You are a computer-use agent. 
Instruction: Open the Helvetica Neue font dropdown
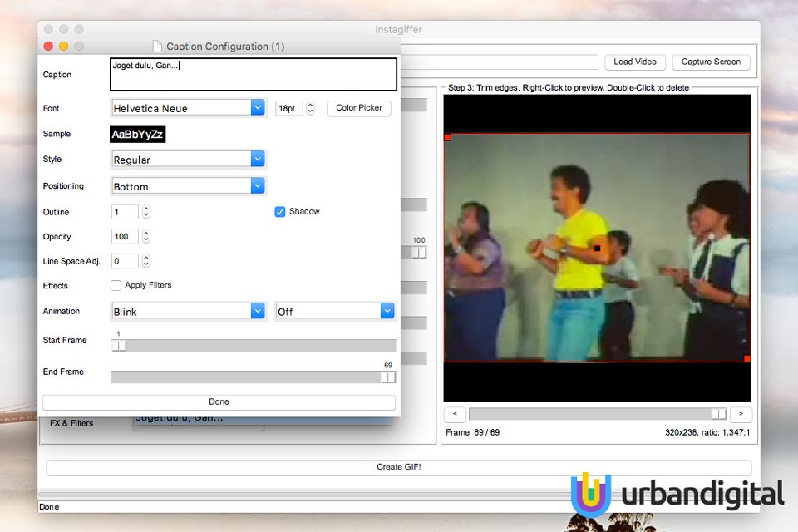[x=189, y=108]
